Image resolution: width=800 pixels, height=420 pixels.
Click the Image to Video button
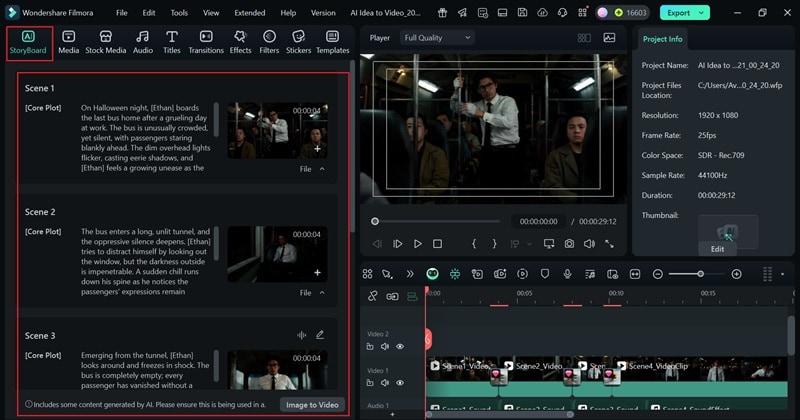(x=312, y=405)
